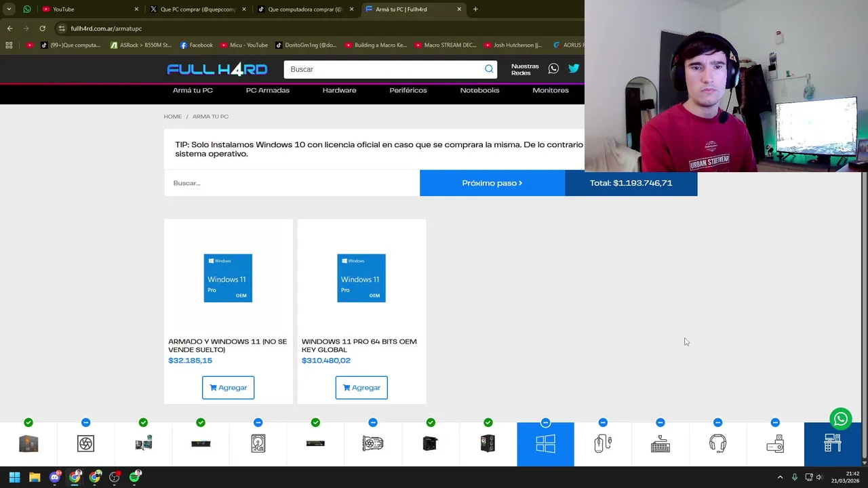This screenshot has height=488, width=868.
Task: Open a new browser tab
Action: 475,9
